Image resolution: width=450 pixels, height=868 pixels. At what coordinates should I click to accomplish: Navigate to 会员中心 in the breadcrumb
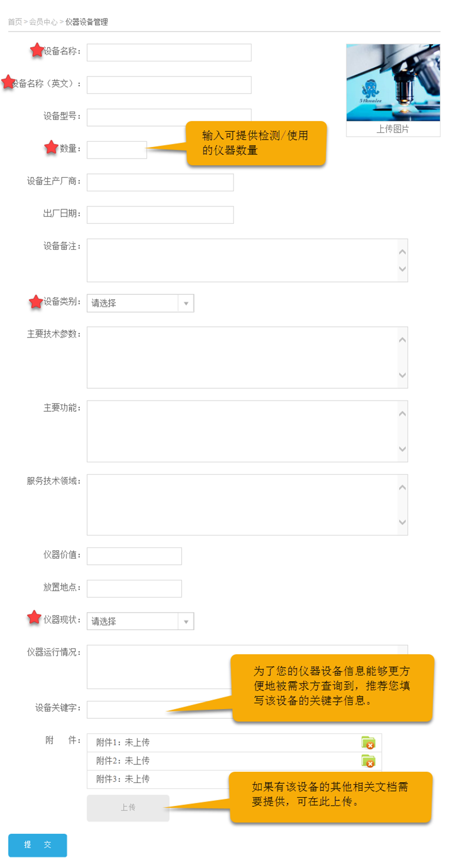click(43, 22)
